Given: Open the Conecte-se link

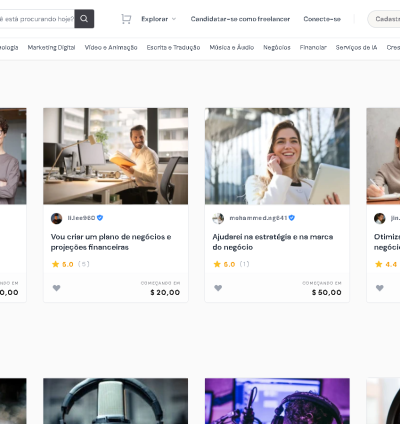Looking at the screenshot, I should point(322,19).
